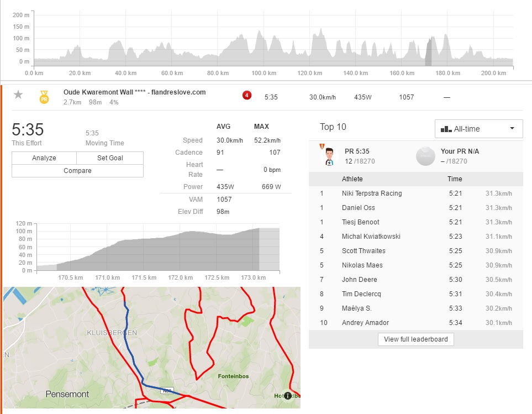Expand the All-time leaderboard filter dropdown
The width and height of the screenshot is (532, 414).
478,129
